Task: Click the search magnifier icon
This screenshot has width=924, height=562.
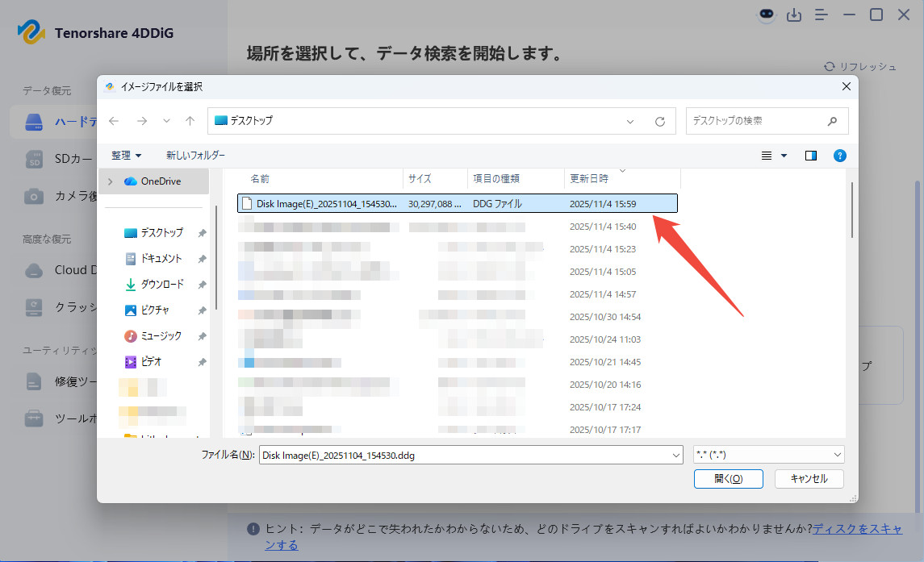Action: coord(832,121)
